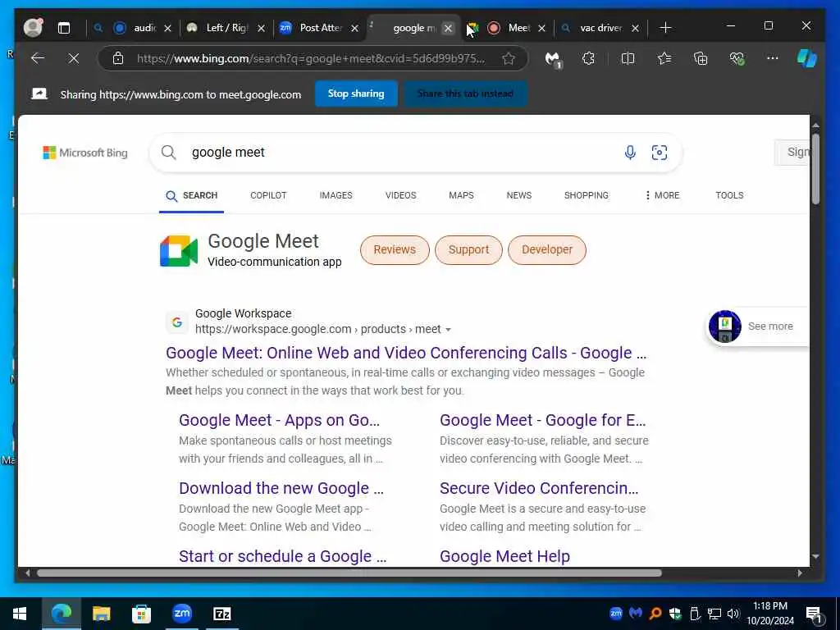Search using voice microphone icon
The height and width of the screenshot is (630, 840).
click(x=630, y=153)
